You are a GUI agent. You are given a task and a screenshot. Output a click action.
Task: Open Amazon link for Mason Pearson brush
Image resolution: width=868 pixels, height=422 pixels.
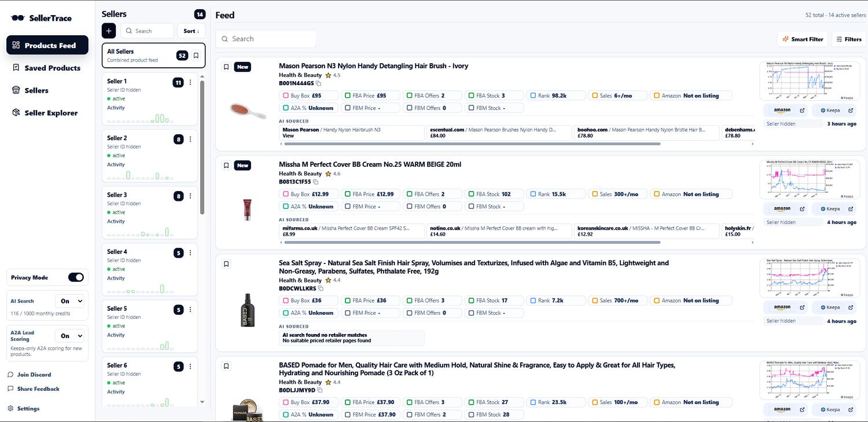(785, 110)
